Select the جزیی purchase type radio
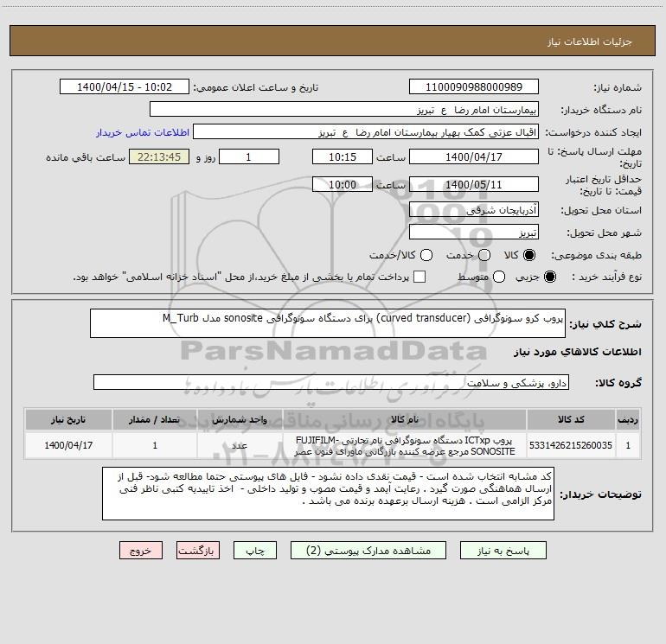Viewport: 666px width, 644px height. click(549, 277)
